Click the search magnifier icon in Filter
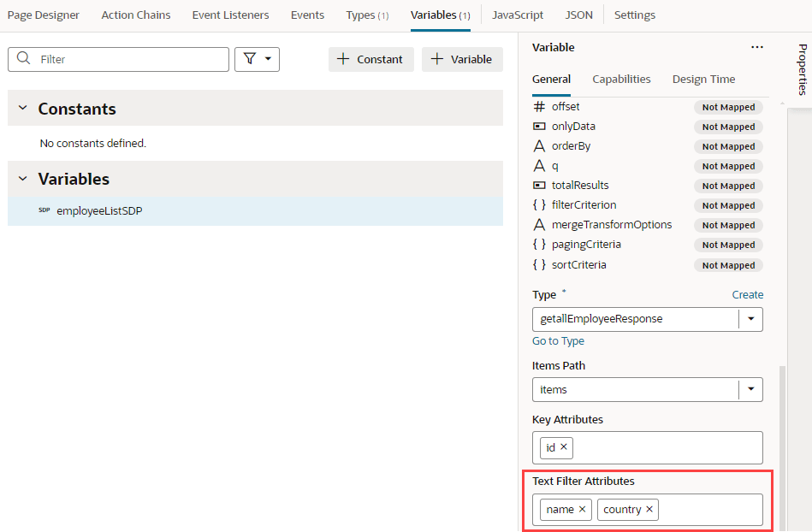 coord(23,58)
